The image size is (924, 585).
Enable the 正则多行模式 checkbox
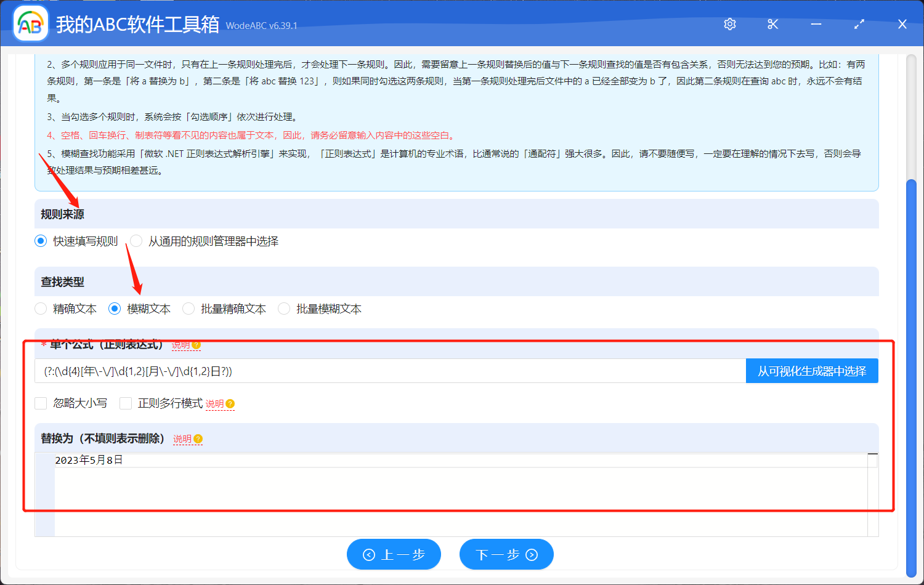pos(126,403)
